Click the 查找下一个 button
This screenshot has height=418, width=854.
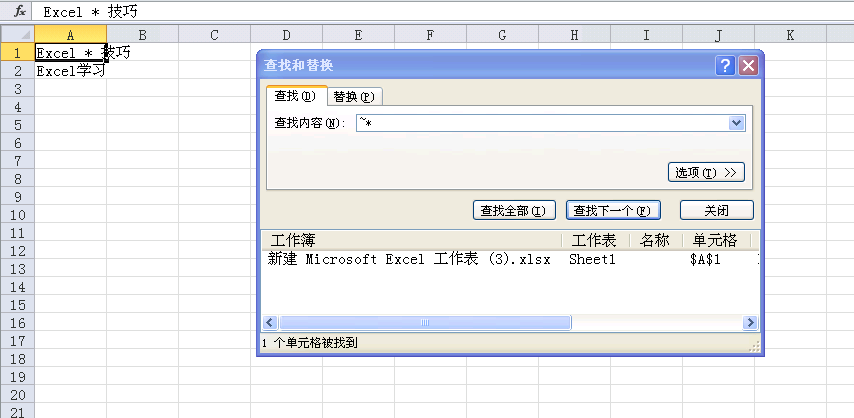pos(613,210)
